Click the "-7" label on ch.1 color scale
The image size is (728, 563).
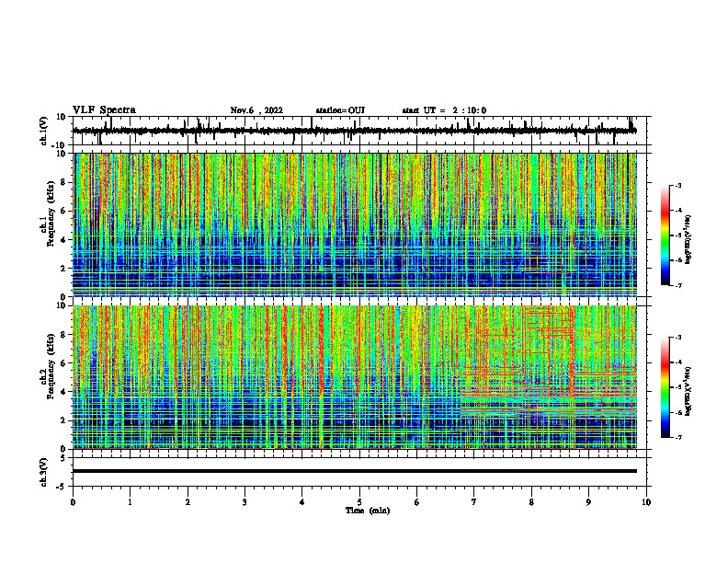(678, 285)
